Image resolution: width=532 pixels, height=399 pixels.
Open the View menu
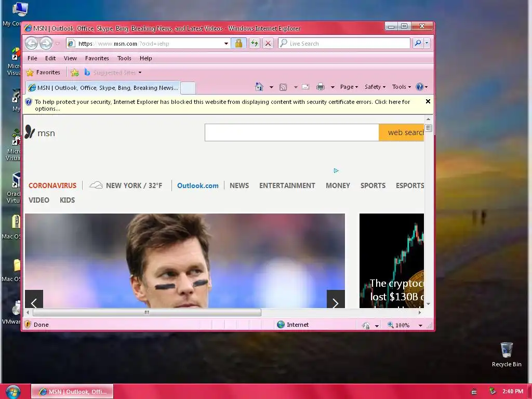70,58
